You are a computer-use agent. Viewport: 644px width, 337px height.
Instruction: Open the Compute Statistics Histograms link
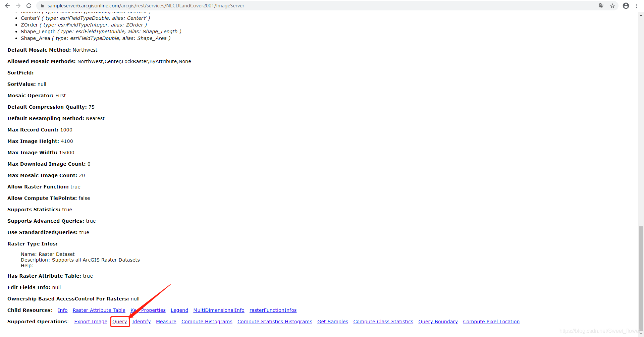pyautogui.click(x=275, y=322)
